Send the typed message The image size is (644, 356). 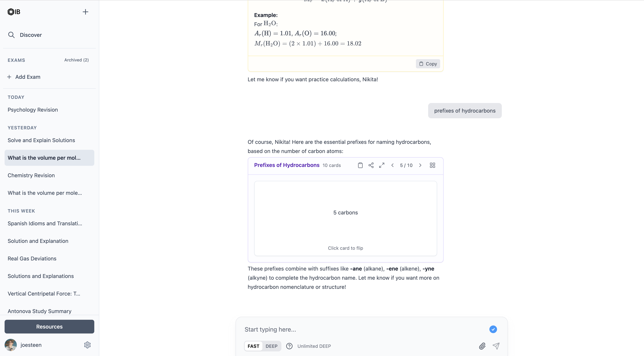click(x=496, y=346)
